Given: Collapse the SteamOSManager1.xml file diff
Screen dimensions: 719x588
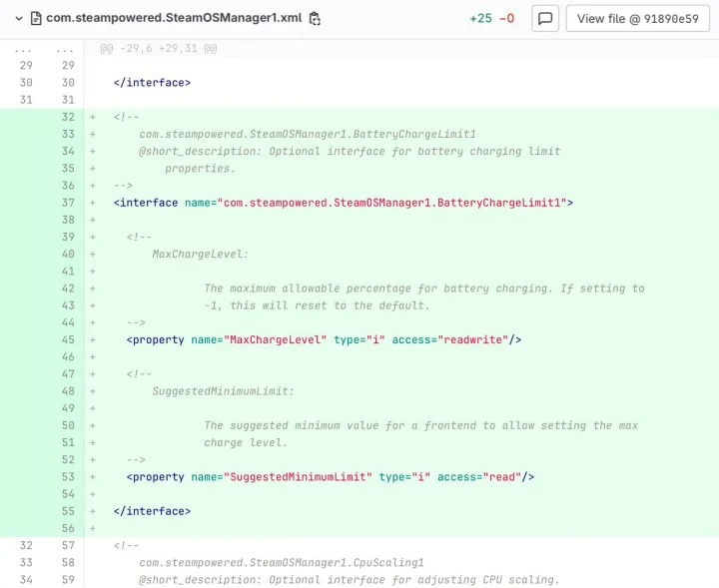Looking at the screenshot, I should [x=17, y=18].
